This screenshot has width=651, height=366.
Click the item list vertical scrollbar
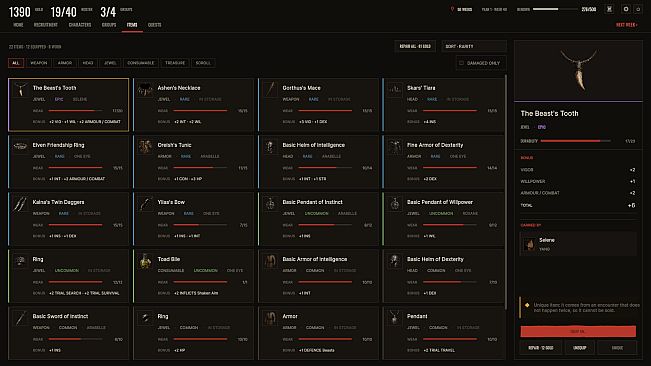click(x=506, y=192)
